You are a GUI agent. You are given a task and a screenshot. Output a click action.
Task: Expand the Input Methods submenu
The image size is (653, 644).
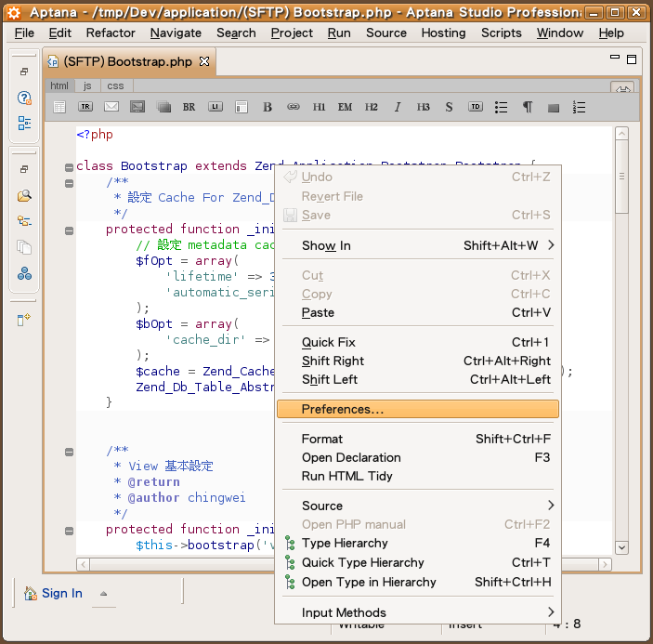click(x=418, y=612)
